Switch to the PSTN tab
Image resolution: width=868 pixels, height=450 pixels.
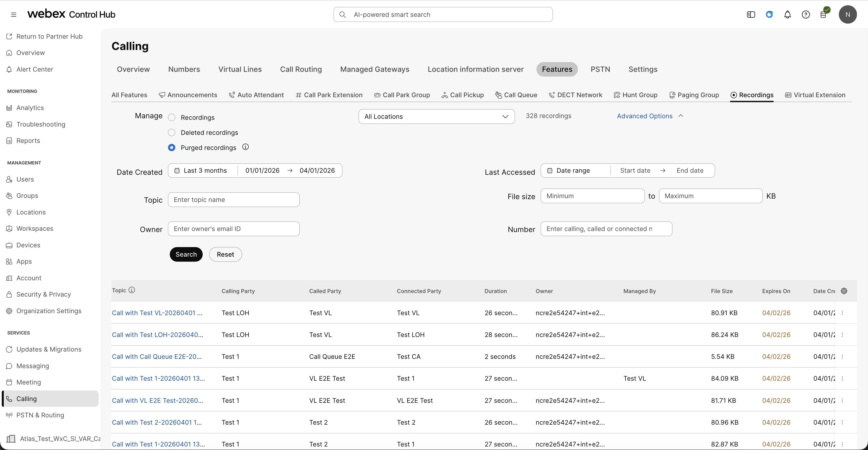tap(600, 69)
